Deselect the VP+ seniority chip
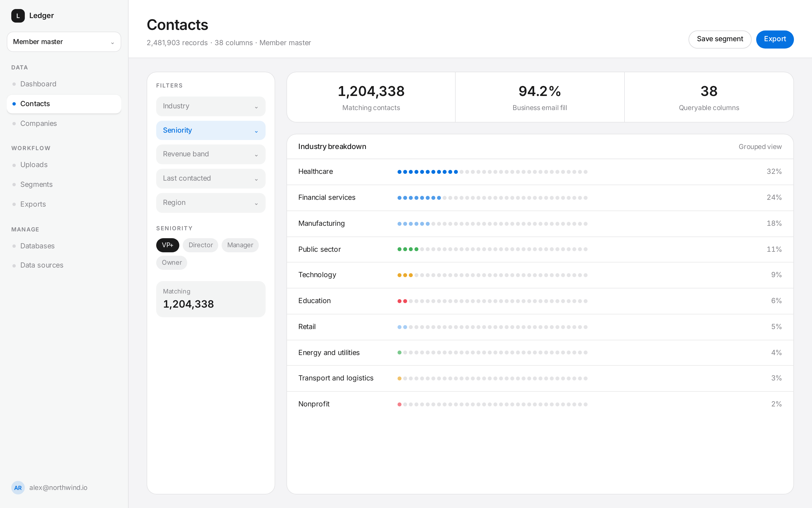 click(x=167, y=245)
